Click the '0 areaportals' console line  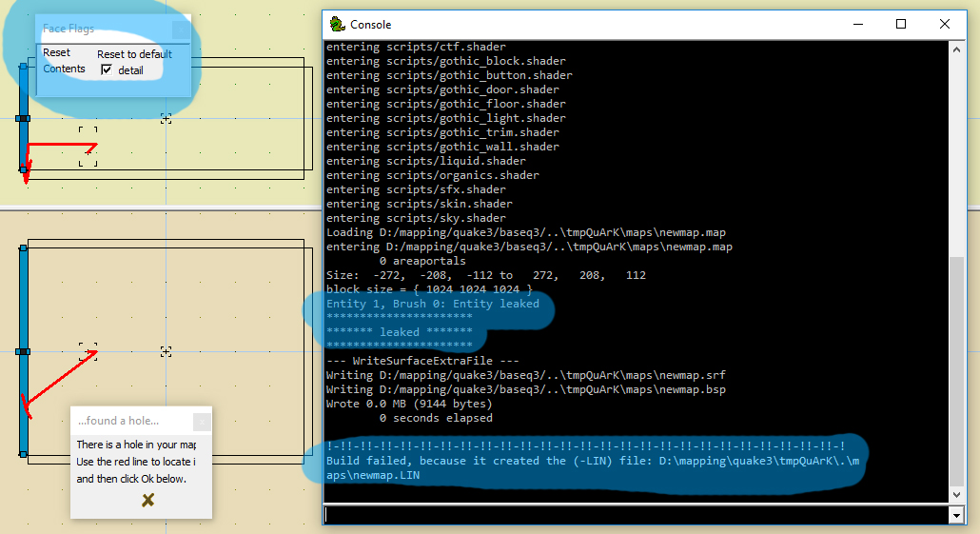coord(421,261)
